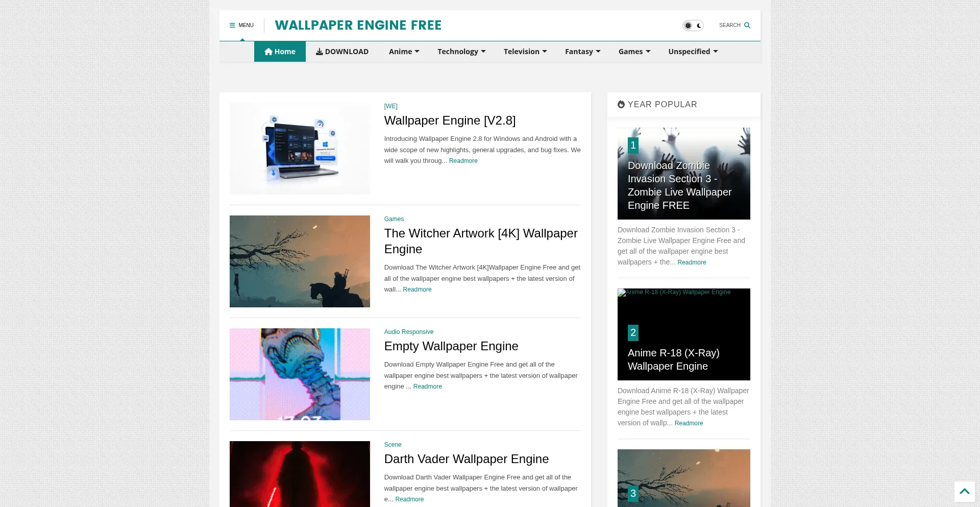Open the Anime X-Ray popular card
This screenshot has height=507, width=980.
tap(683, 334)
